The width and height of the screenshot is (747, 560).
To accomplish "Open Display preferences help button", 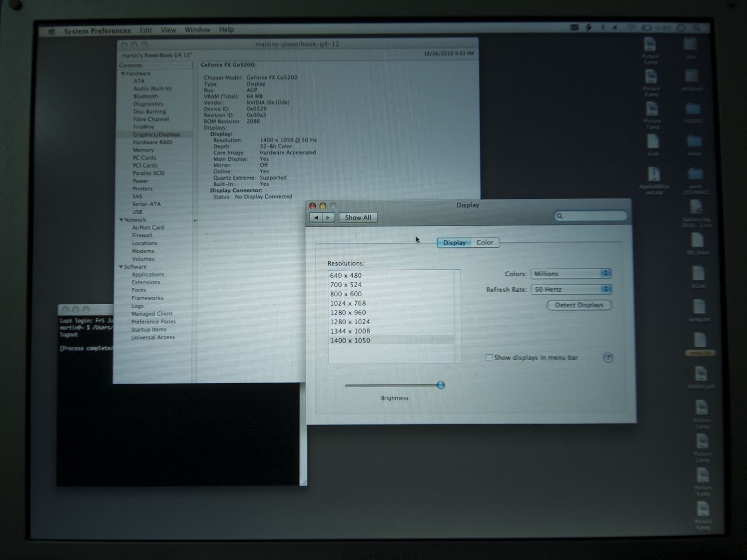I will click(608, 358).
